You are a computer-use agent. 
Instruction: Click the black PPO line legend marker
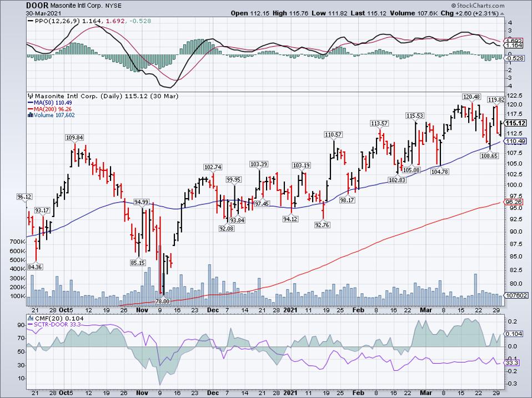31,21
